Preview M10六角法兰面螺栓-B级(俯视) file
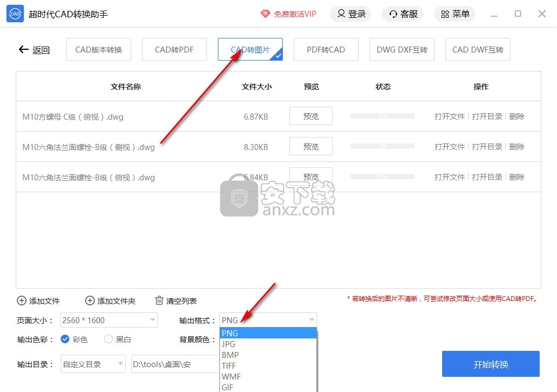Image resolution: width=557 pixels, height=392 pixels. 311,177
